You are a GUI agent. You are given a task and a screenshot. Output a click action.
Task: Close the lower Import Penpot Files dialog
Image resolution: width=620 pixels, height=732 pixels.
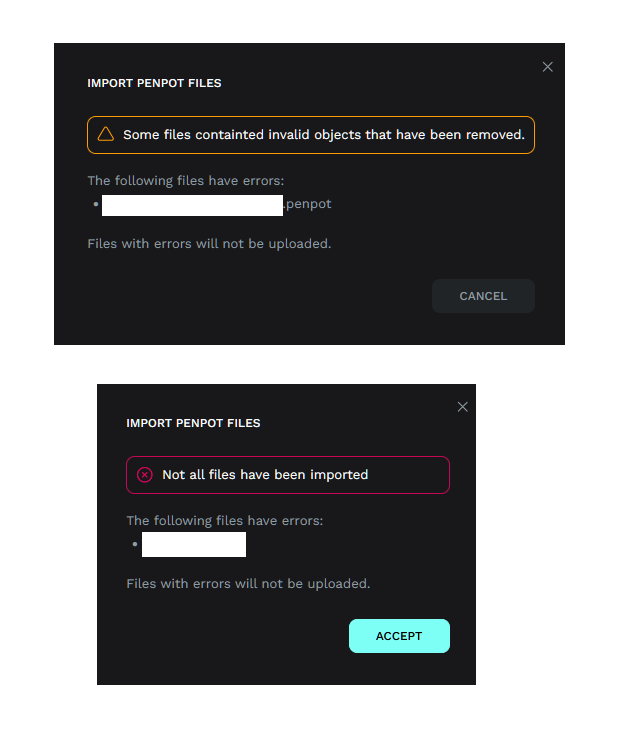click(x=462, y=407)
